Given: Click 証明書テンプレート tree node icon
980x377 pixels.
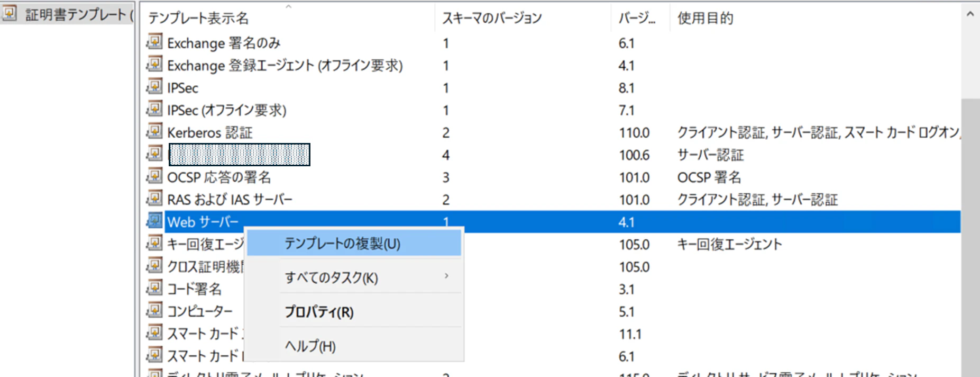Looking at the screenshot, I should [10, 13].
